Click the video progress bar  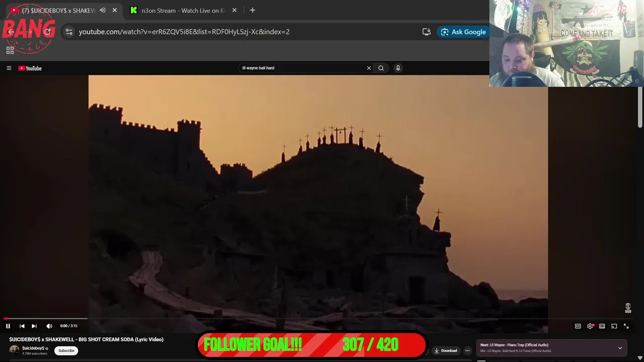[318, 319]
